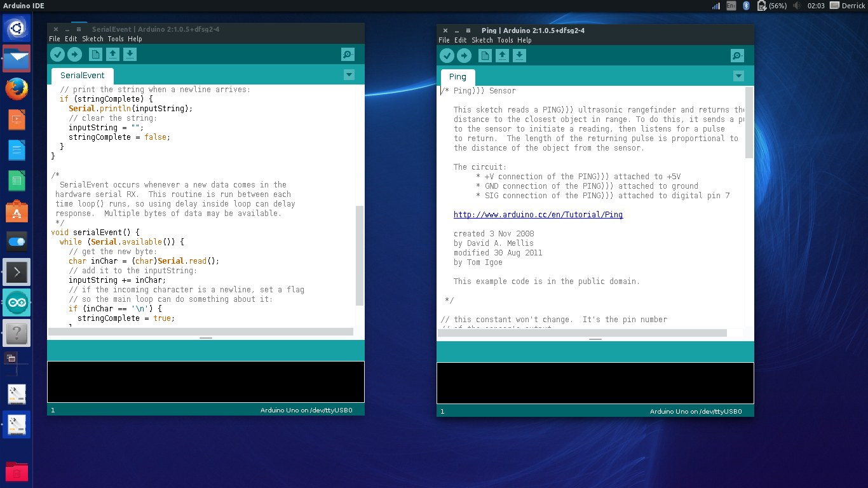Click 'void serialEvent() {' code line

pos(95,233)
